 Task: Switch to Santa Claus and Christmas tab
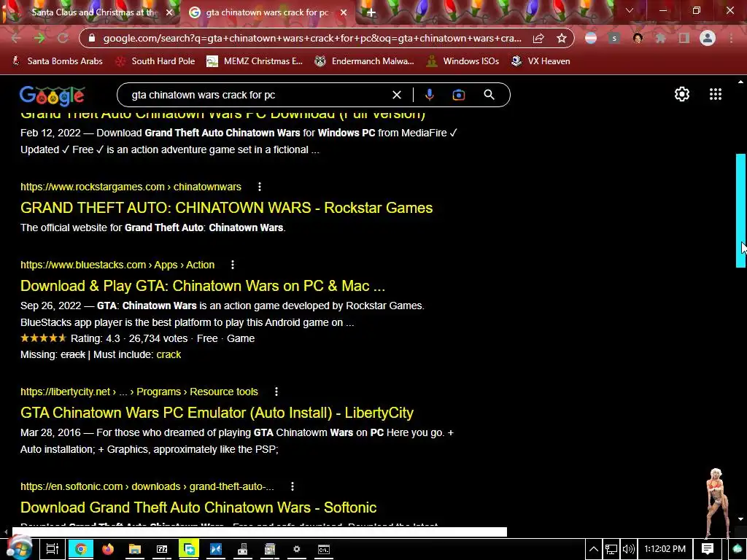coord(94,12)
